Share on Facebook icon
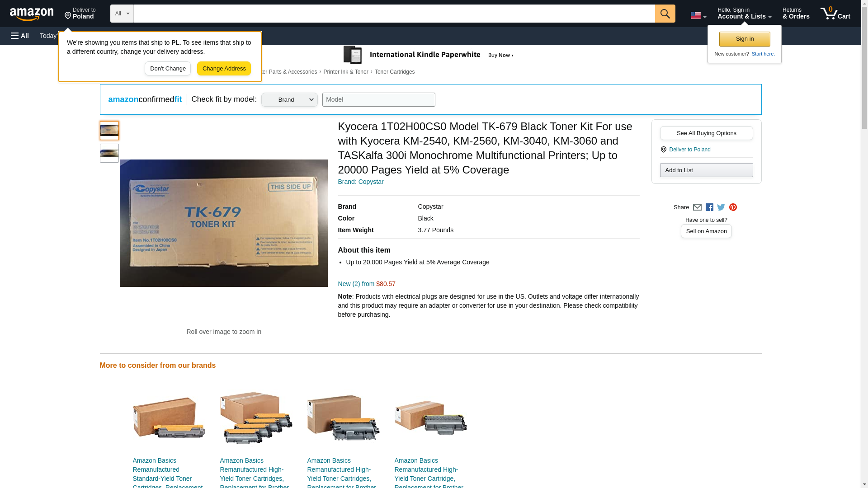The height and width of the screenshot is (488, 868). pos(709,207)
